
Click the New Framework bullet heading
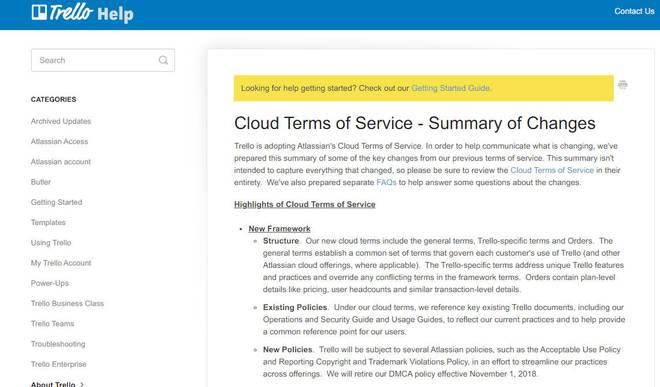point(279,229)
